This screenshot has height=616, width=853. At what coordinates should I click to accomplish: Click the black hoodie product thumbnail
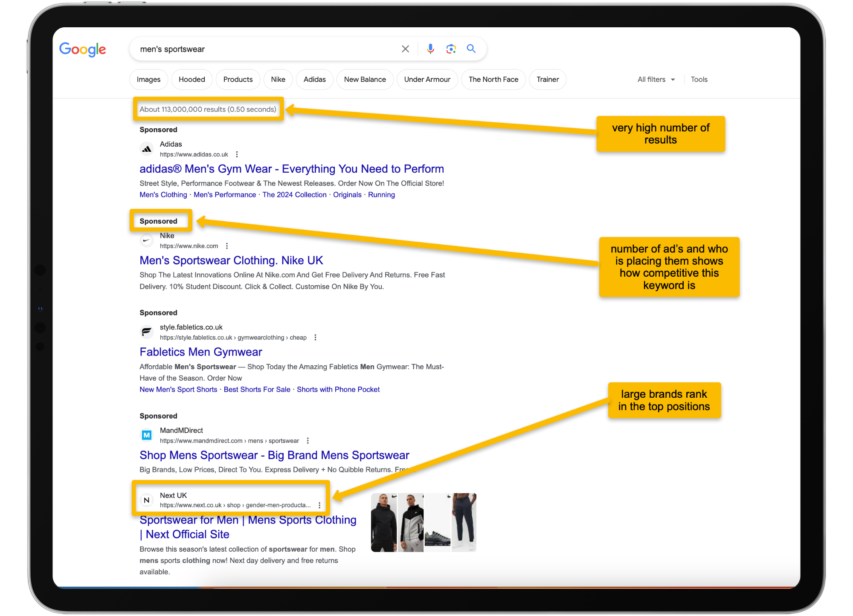(384, 523)
